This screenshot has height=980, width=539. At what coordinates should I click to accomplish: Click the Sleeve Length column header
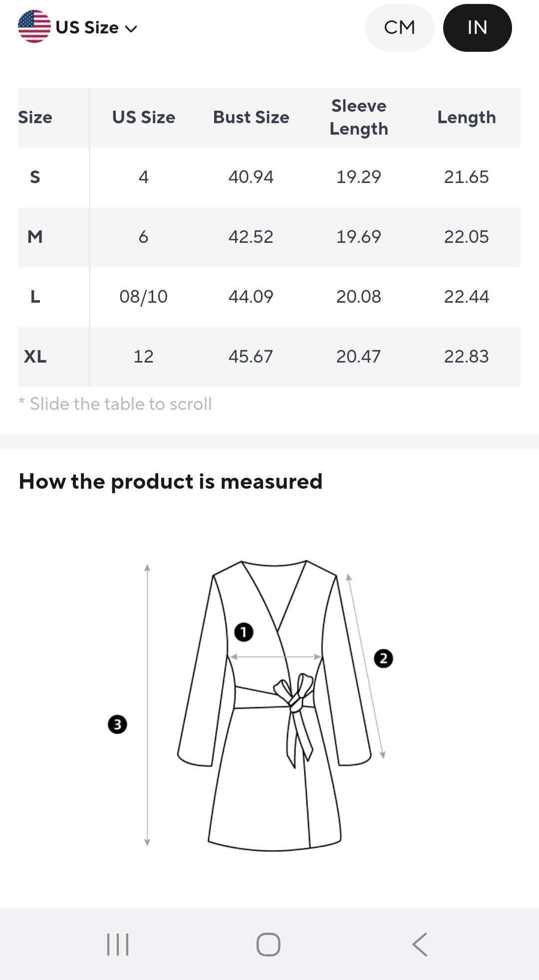359,117
